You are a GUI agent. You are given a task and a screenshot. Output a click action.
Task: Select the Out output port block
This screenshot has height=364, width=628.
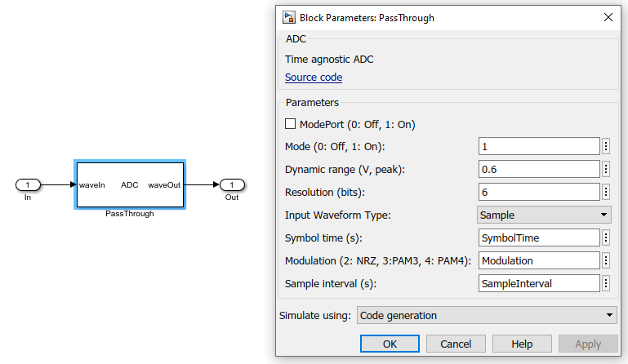pos(232,184)
